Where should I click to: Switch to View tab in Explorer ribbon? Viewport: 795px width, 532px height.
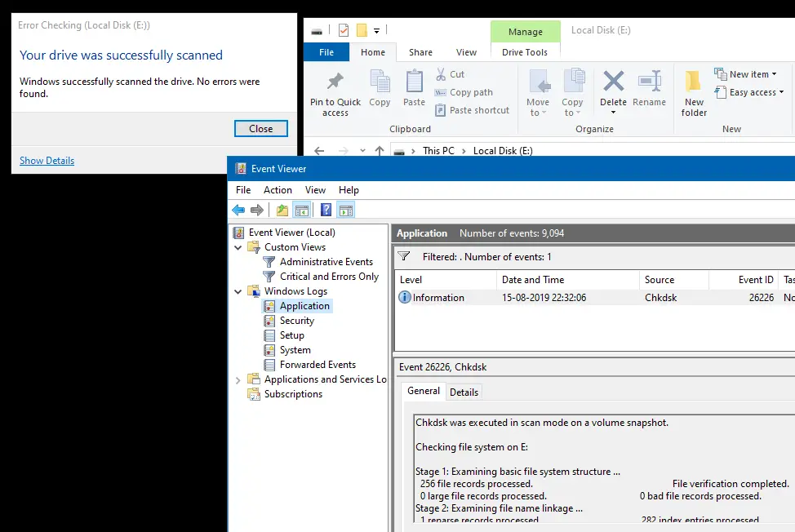click(466, 52)
